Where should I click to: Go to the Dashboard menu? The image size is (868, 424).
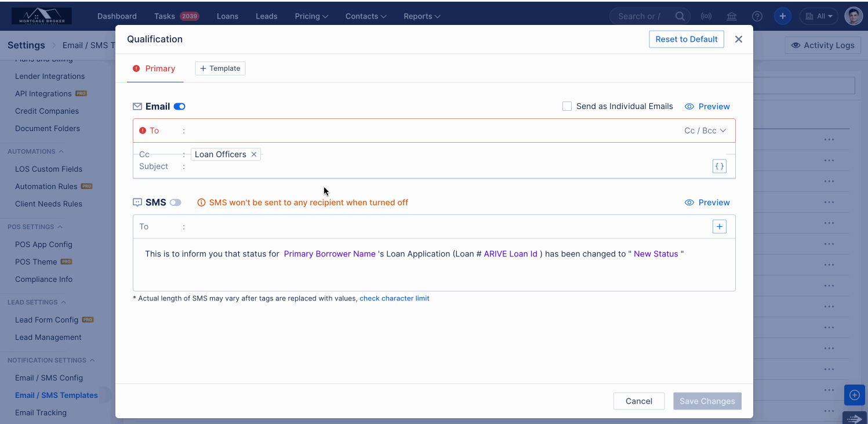[x=117, y=16]
